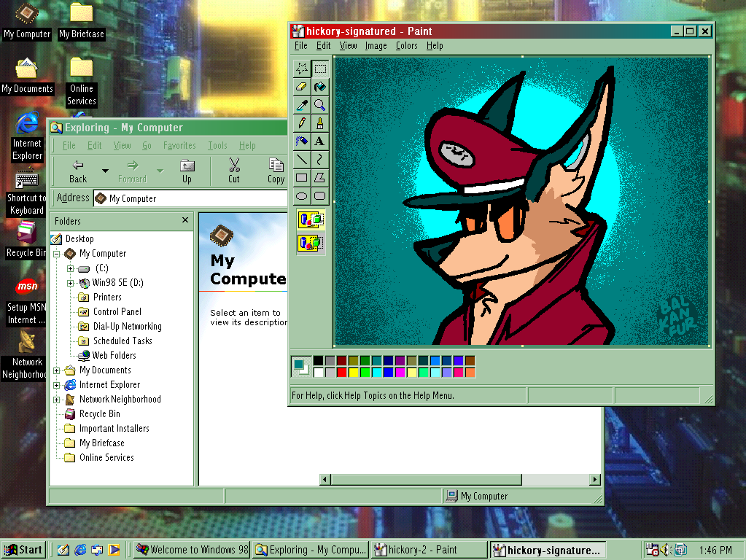Expand the Network Neighborhood tree node
This screenshot has width=746, height=560.
click(x=57, y=400)
